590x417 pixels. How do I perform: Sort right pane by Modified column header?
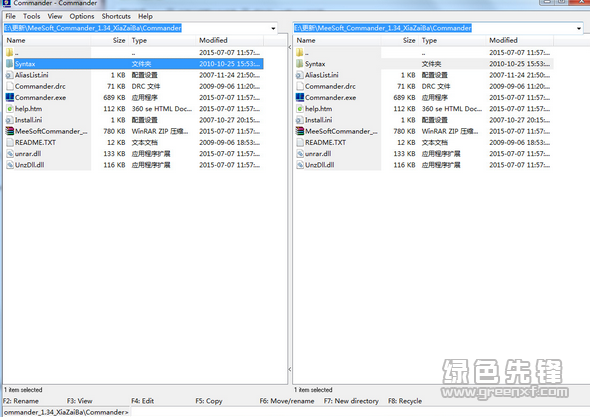point(520,40)
